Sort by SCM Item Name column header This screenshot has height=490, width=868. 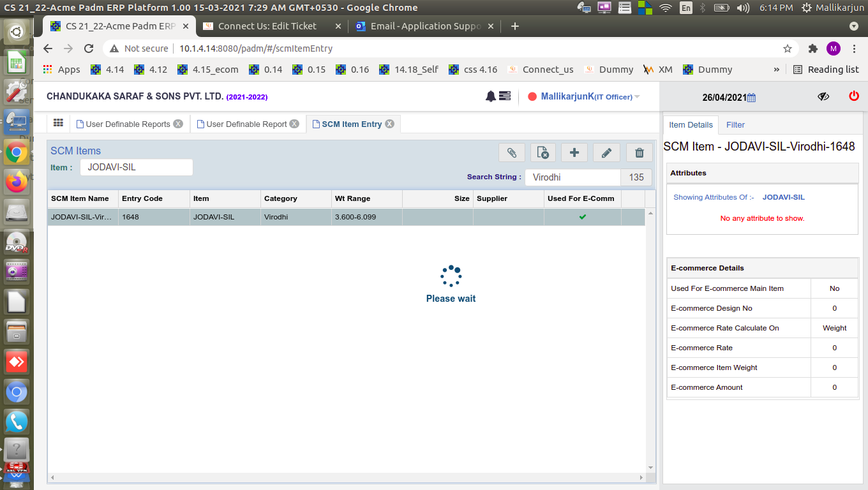click(83, 198)
